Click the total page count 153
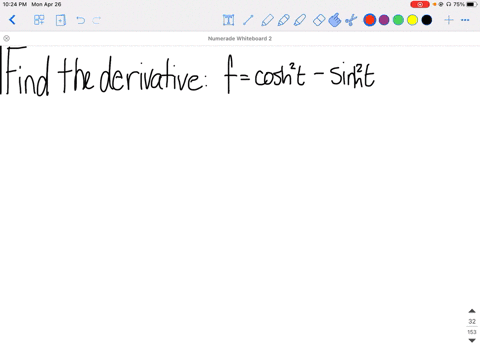The image size is (480, 360). coord(472,332)
